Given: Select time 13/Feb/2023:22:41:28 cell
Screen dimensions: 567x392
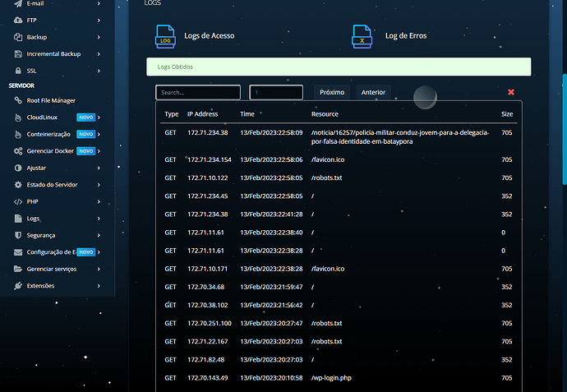Looking at the screenshot, I should point(271,214).
